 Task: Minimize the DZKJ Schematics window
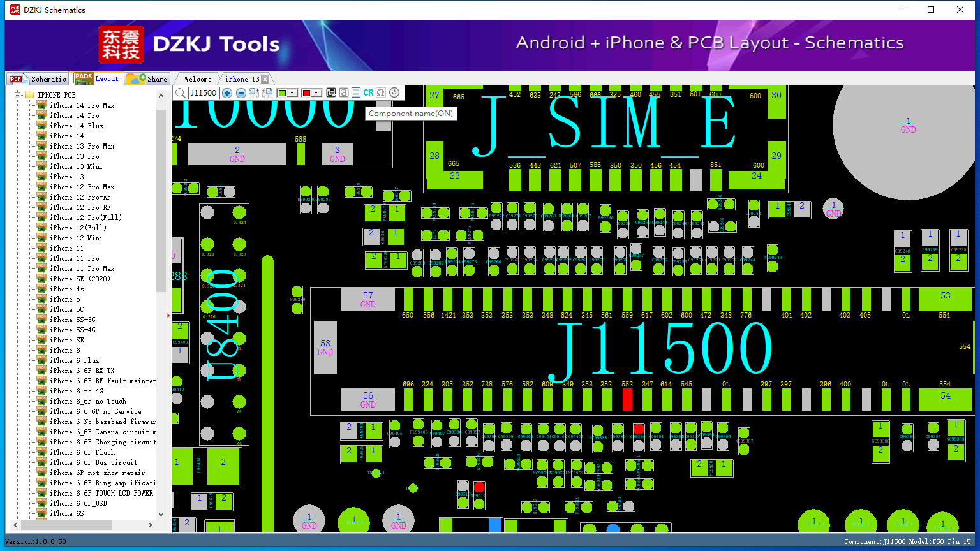click(x=902, y=10)
